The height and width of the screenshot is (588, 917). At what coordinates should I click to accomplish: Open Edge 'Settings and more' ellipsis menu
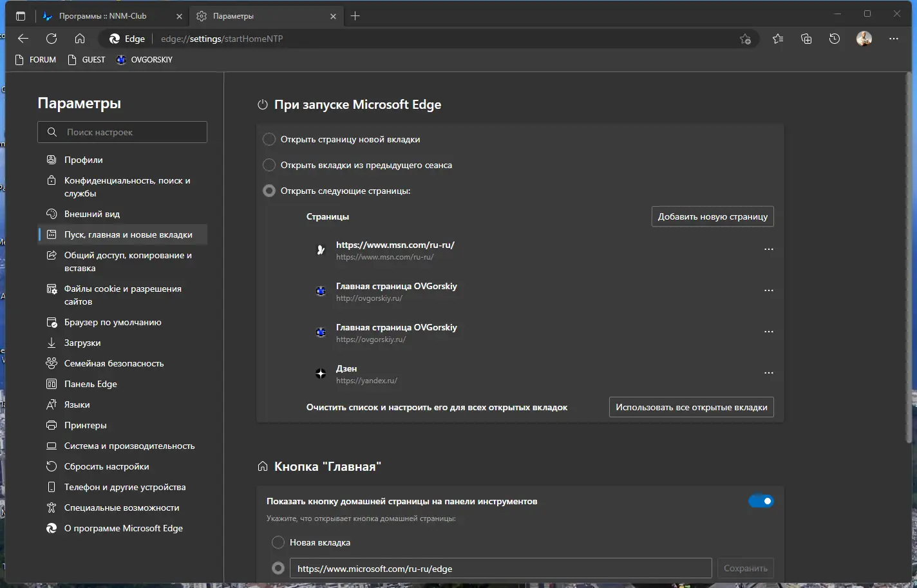click(x=893, y=39)
